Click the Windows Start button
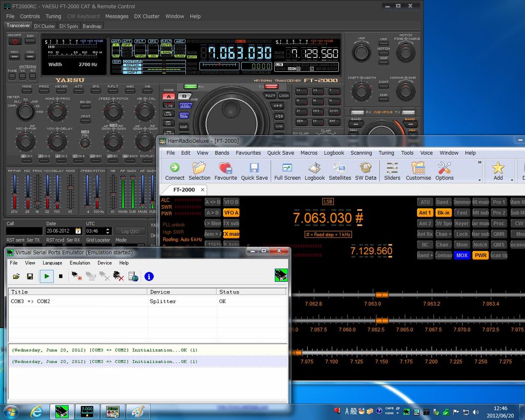 [11, 411]
